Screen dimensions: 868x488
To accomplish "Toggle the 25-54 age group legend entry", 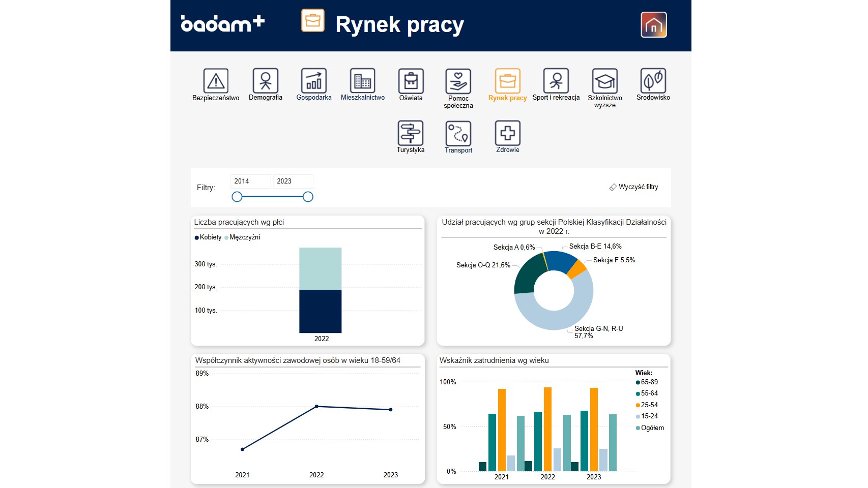I will coord(647,405).
